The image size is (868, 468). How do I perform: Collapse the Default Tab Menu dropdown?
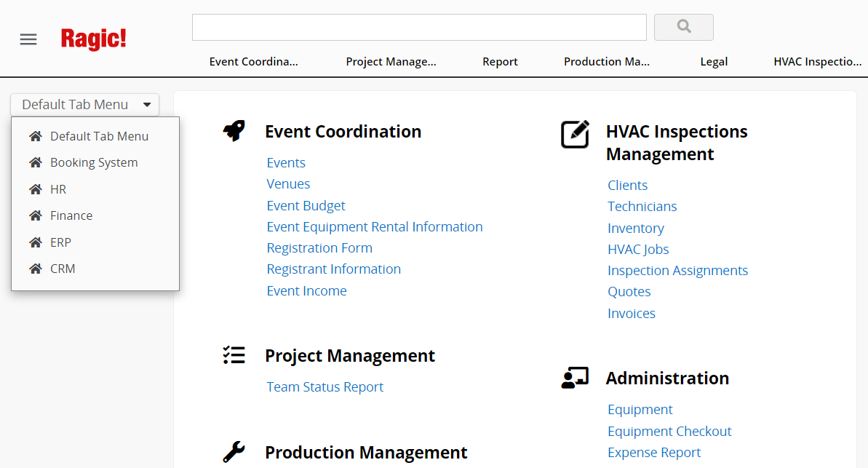point(84,105)
